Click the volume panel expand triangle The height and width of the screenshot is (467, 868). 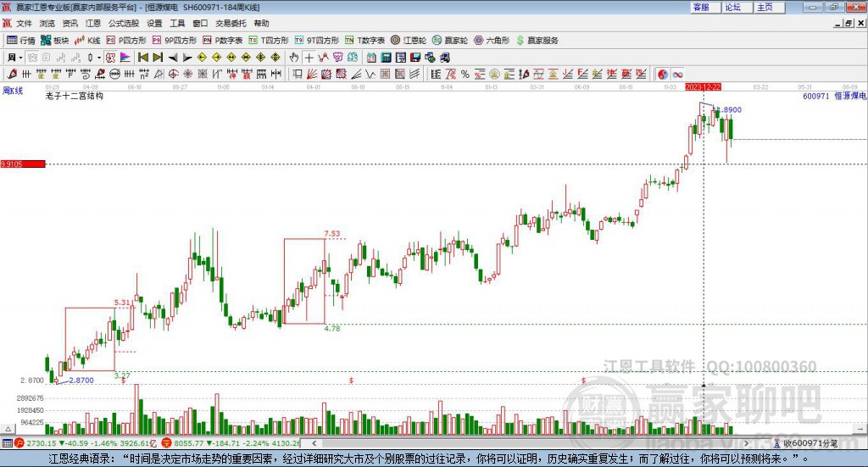(x=8, y=429)
